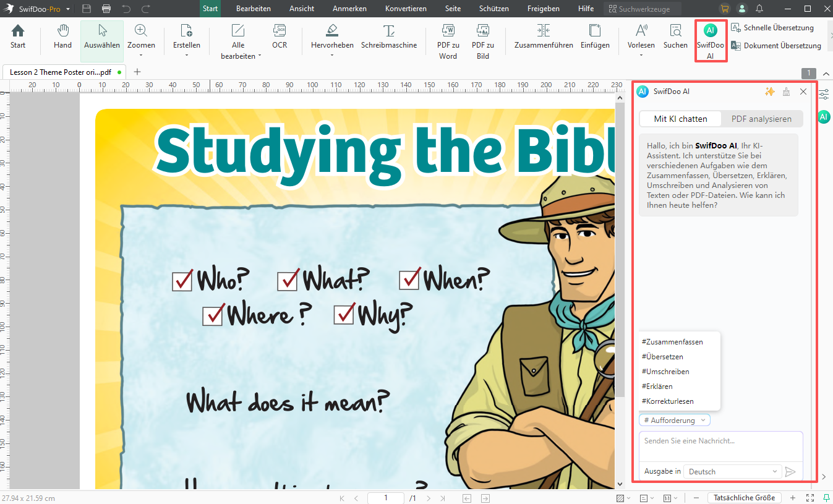Switch to PDF analysieren mode
Image resolution: width=833 pixels, height=504 pixels.
coord(761,119)
